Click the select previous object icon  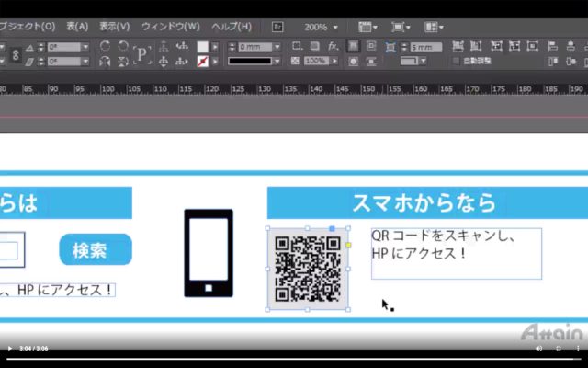tap(182, 46)
